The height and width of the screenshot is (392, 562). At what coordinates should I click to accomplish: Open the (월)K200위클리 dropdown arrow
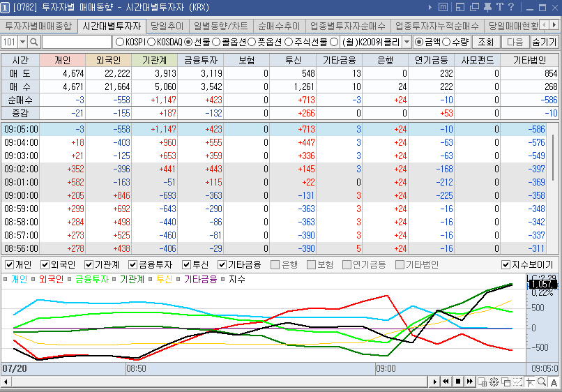click(407, 43)
